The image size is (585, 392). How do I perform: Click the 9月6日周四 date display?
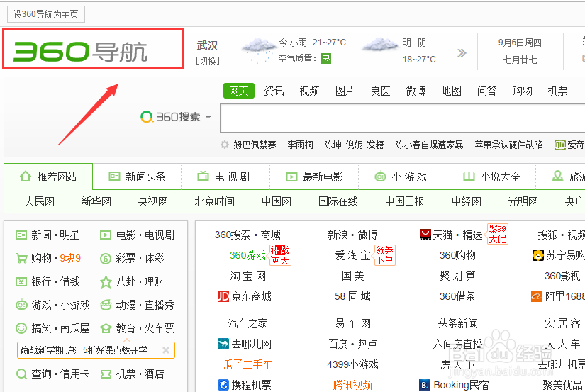pos(520,43)
